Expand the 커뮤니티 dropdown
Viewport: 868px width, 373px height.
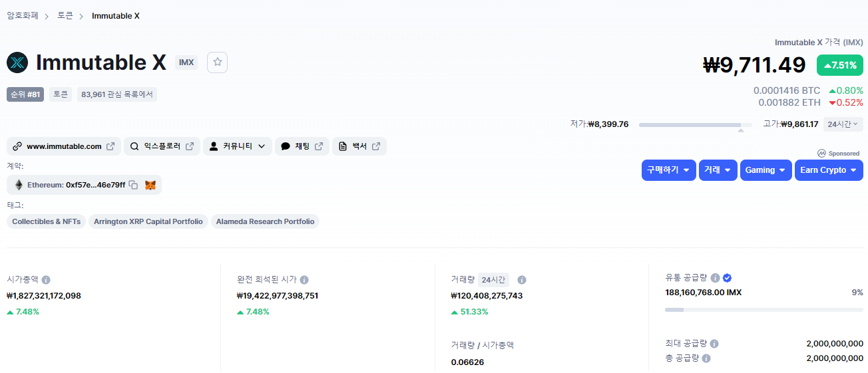point(238,146)
